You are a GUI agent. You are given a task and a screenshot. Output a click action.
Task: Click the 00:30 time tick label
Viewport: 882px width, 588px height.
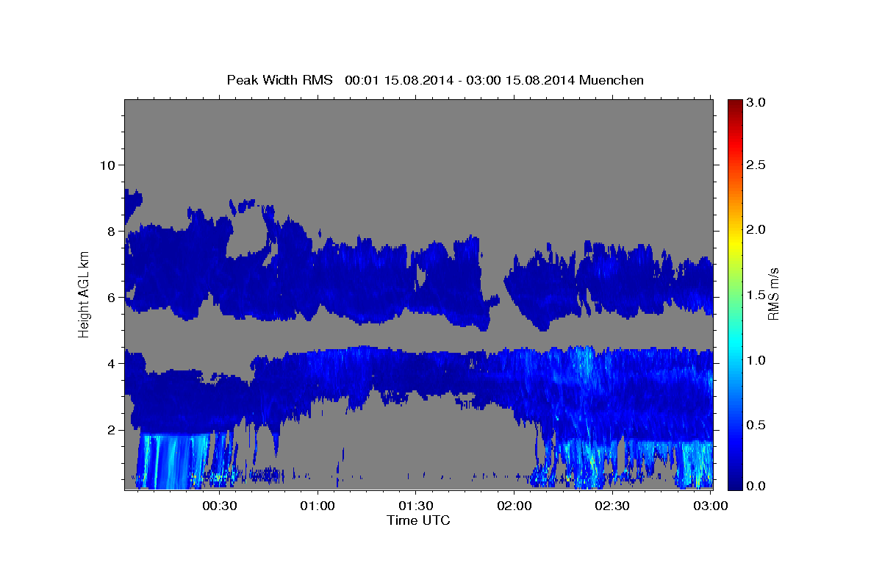coord(219,506)
